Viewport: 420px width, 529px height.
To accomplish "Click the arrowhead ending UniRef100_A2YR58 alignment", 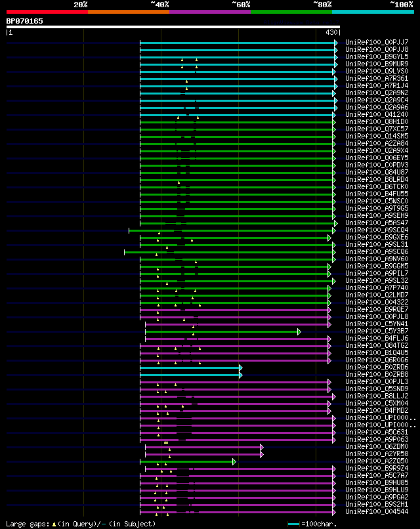I will coord(262,454).
